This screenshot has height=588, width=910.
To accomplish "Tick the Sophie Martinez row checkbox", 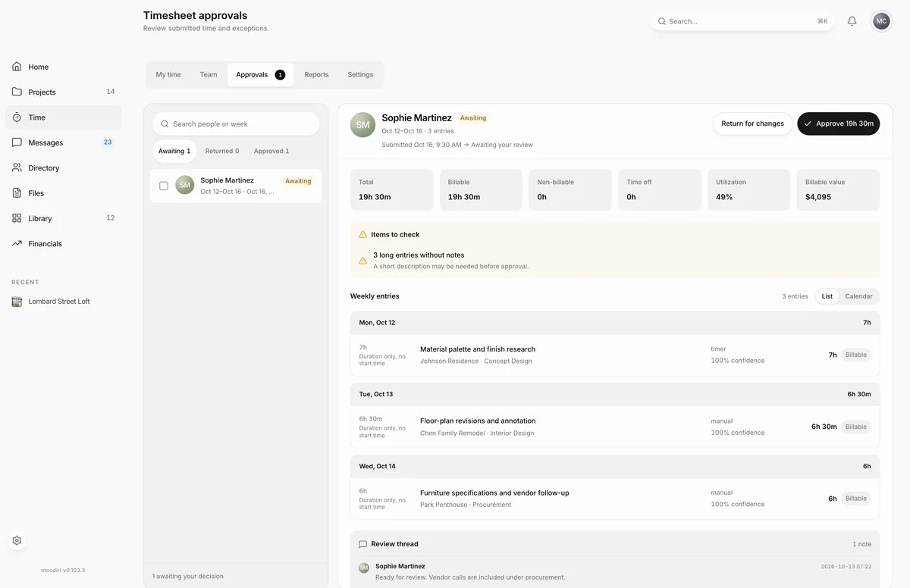I will point(164,186).
